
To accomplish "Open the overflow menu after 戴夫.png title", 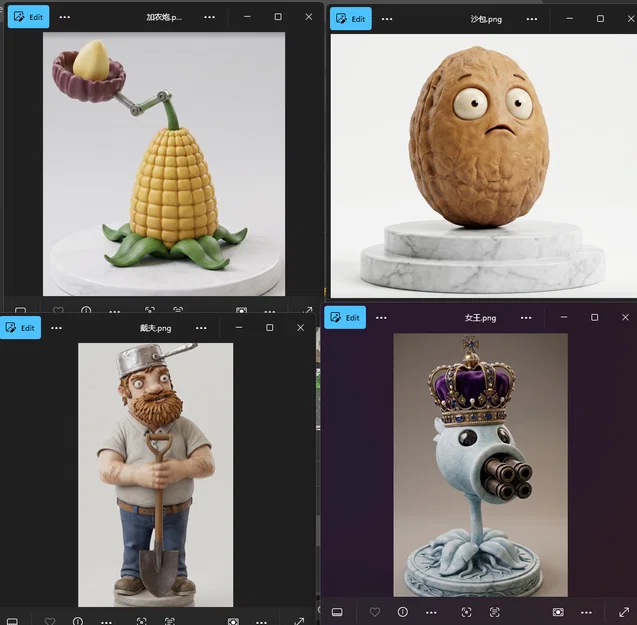I will (201, 328).
